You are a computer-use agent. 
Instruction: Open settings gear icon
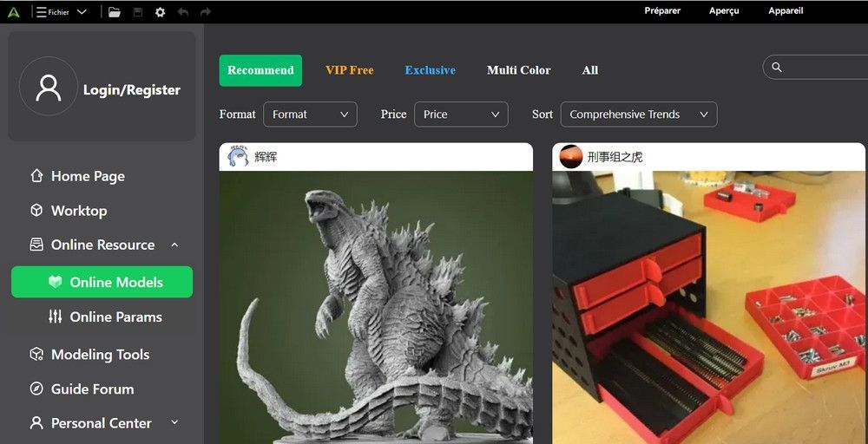pos(160,12)
